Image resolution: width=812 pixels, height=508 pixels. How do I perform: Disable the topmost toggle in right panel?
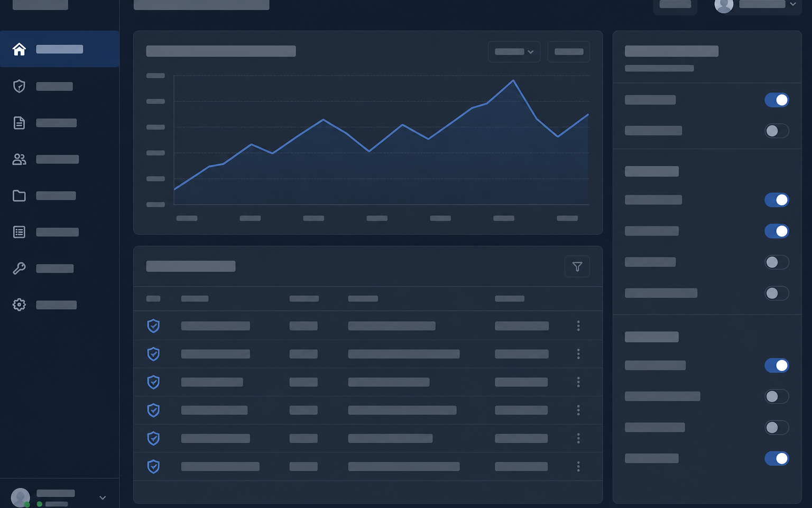click(x=777, y=100)
